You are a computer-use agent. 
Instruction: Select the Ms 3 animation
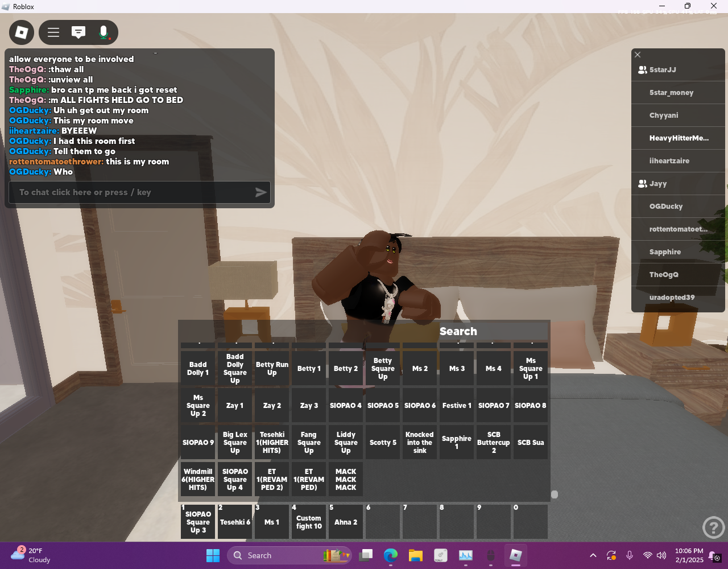coord(457,369)
